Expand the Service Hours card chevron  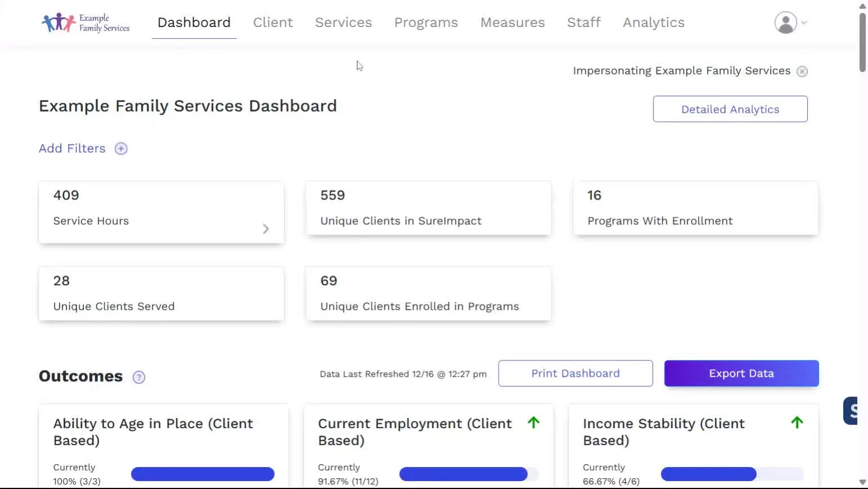coord(266,229)
